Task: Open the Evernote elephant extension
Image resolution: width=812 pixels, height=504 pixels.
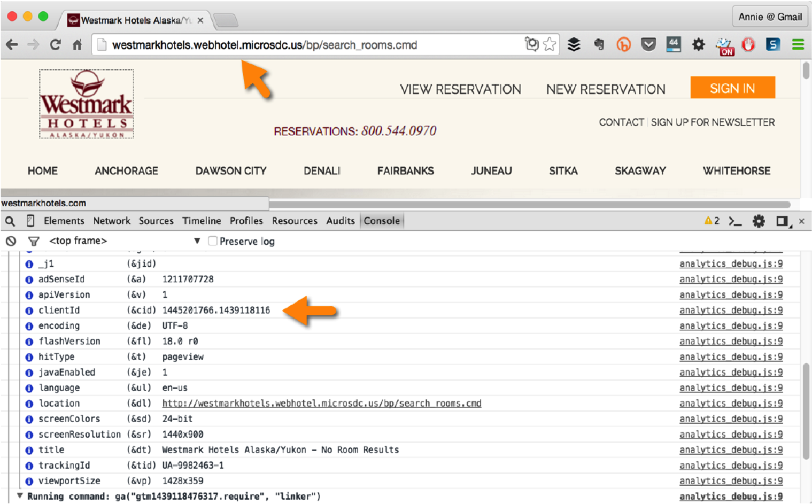Action: 599,44
